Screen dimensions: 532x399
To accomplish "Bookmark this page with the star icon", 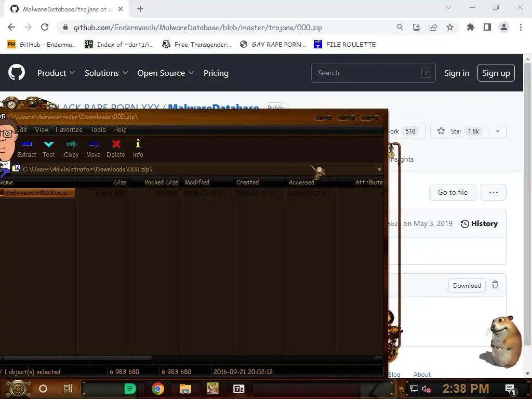I will (449, 27).
